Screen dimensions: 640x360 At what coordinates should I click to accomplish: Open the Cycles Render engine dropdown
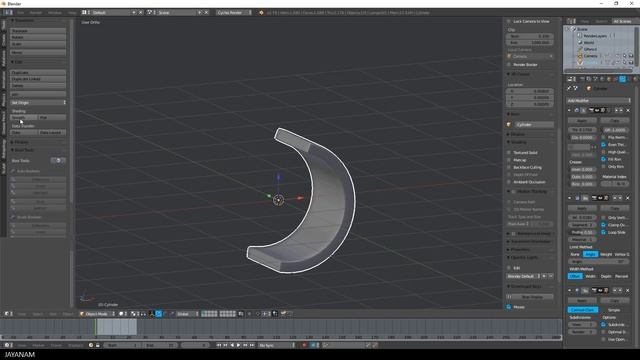pos(234,13)
